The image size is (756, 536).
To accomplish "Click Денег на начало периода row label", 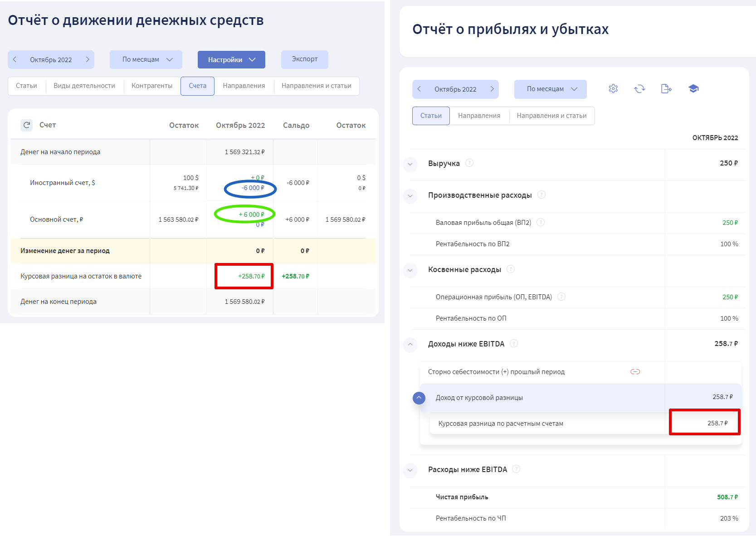I will (60, 152).
